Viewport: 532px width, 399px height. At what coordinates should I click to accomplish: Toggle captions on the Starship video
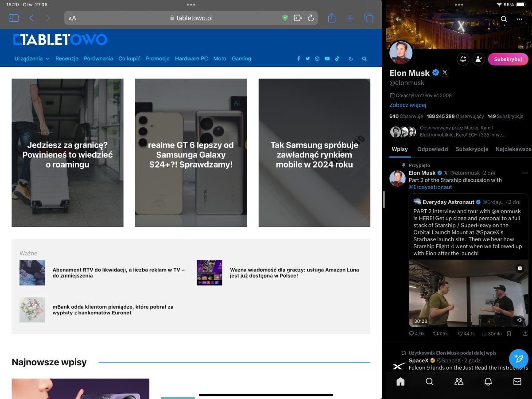pyautogui.click(x=520, y=268)
